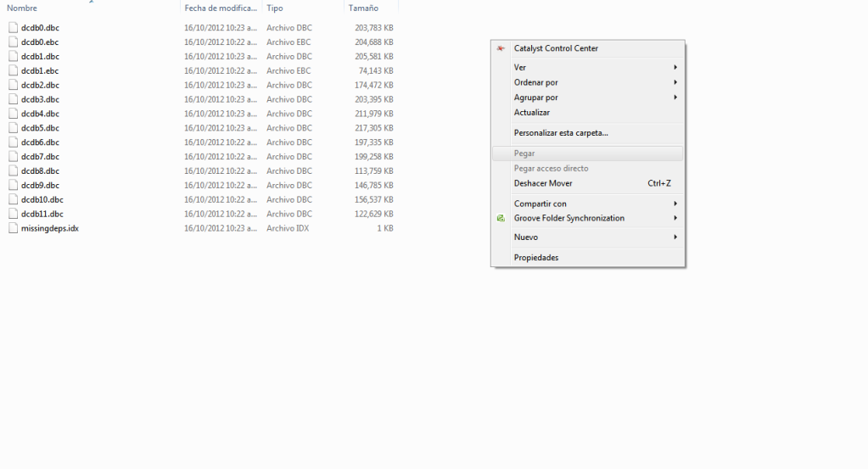Open the Ordenar por menu entry
The height and width of the screenshot is (469, 868).
(x=588, y=82)
